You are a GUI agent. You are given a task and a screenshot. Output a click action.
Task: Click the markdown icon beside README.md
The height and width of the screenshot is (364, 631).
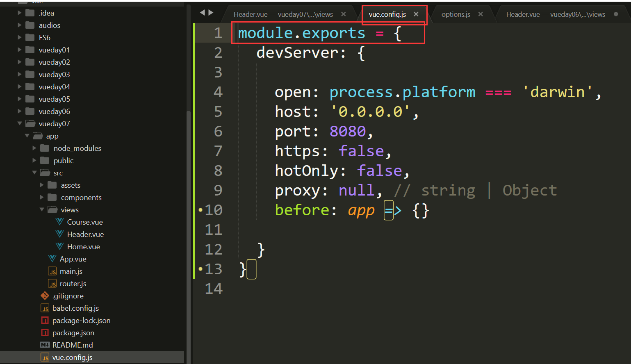click(45, 345)
